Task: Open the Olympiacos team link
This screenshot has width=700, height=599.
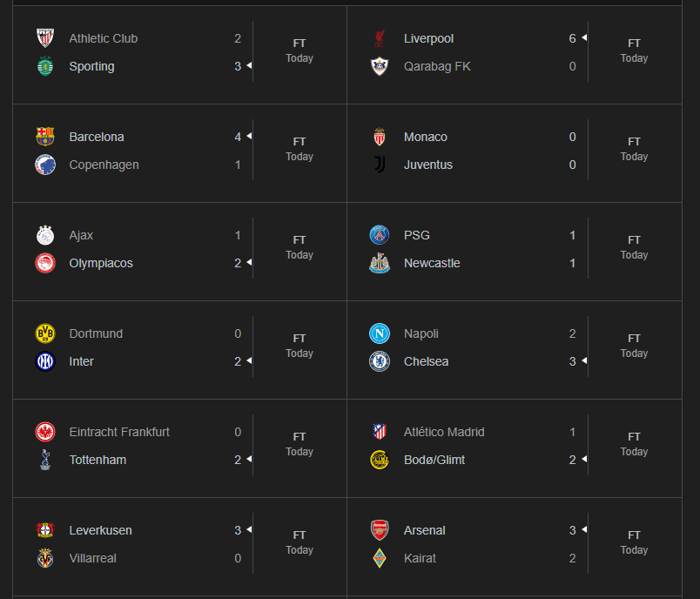Action: (101, 263)
